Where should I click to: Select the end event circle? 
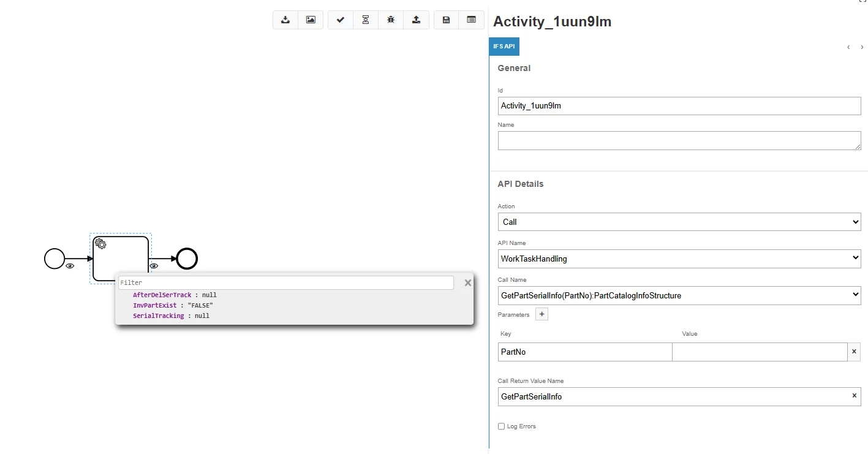click(187, 259)
